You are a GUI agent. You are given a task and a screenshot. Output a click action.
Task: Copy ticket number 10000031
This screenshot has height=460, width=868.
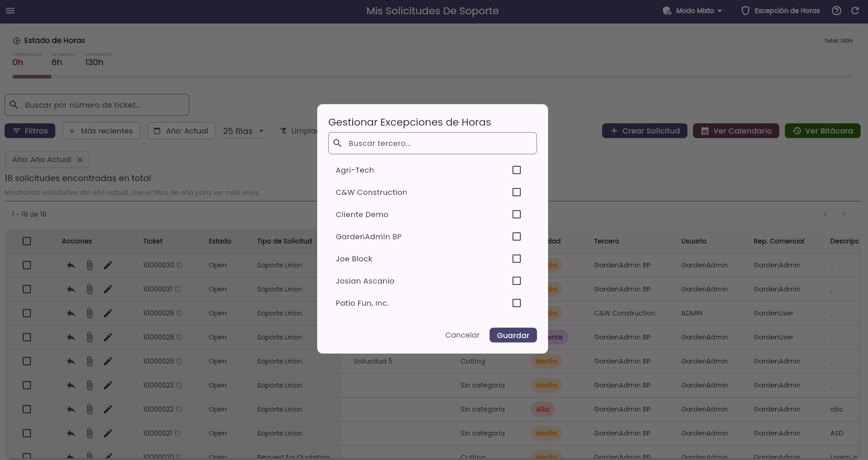(177, 289)
